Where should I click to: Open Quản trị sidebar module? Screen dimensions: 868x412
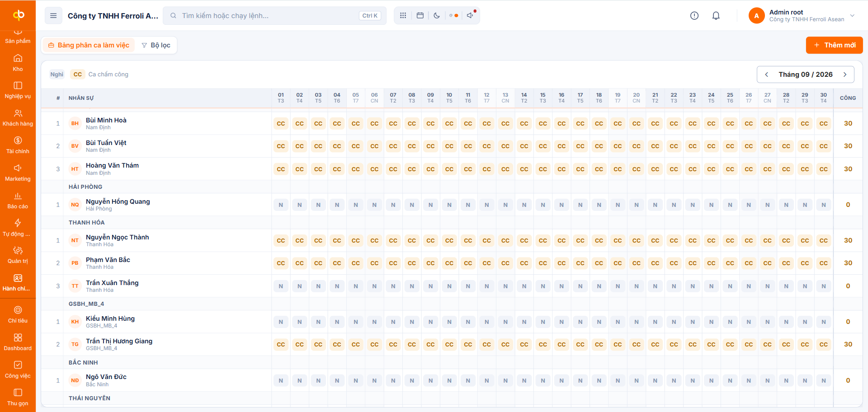click(x=18, y=255)
